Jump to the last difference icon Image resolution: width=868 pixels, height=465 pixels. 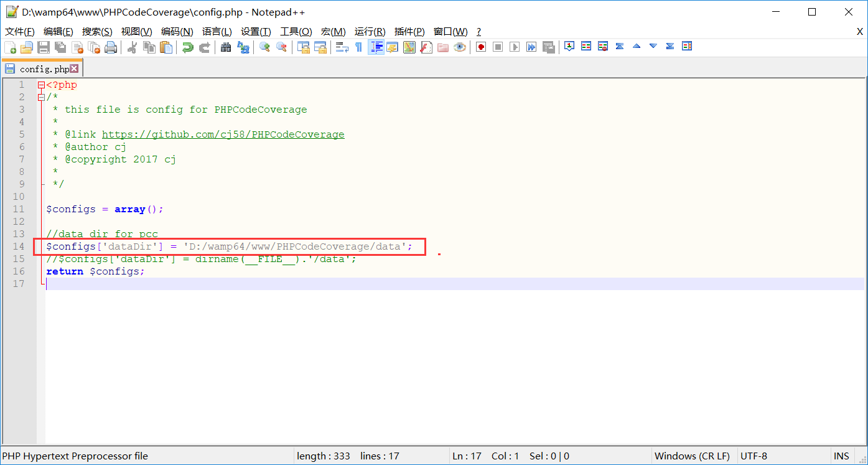coord(670,46)
